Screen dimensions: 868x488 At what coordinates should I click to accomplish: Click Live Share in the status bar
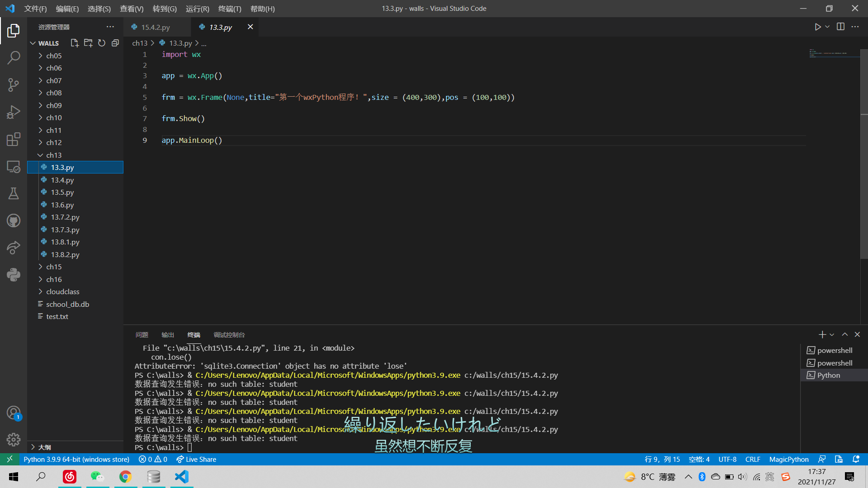click(196, 459)
